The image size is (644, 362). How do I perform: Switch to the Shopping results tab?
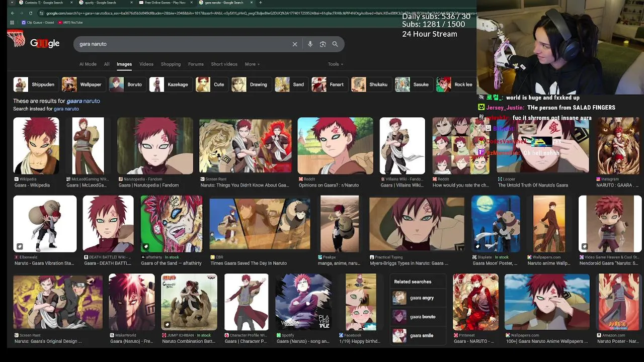171,64
